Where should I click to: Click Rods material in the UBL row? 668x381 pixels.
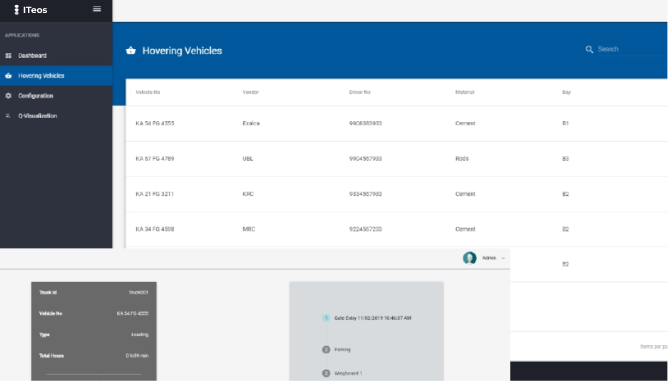point(462,159)
